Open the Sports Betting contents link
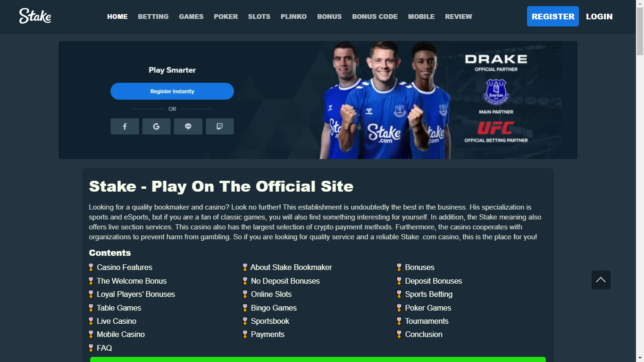This screenshot has height=362, width=644. [428, 294]
